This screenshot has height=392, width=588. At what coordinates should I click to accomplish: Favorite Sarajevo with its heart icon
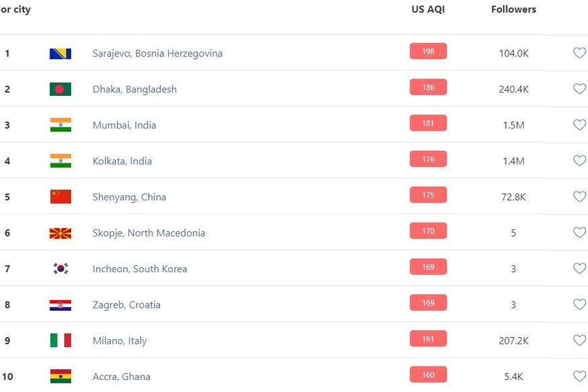click(579, 53)
